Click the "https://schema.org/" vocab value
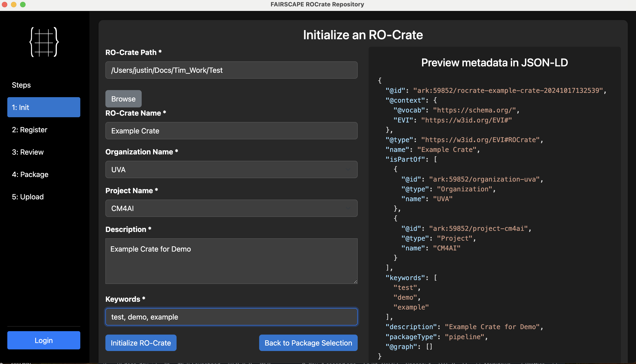Image resolution: width=636 pixels, height=364 pixels. pos(474,110)
